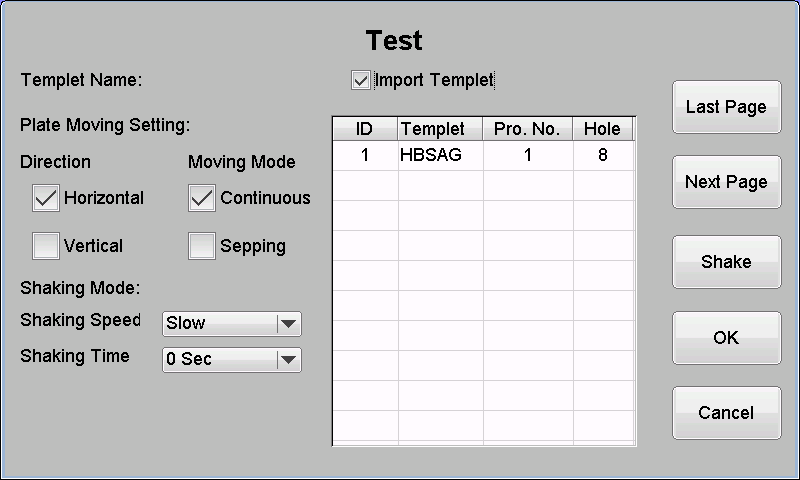Click the Templet column header
Screen dimensions: 800x480
click(440, 129)
